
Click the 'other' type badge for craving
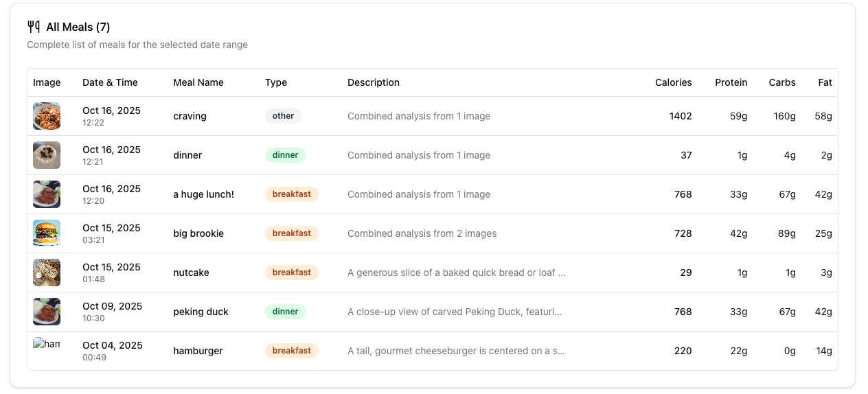click(283, 116)
